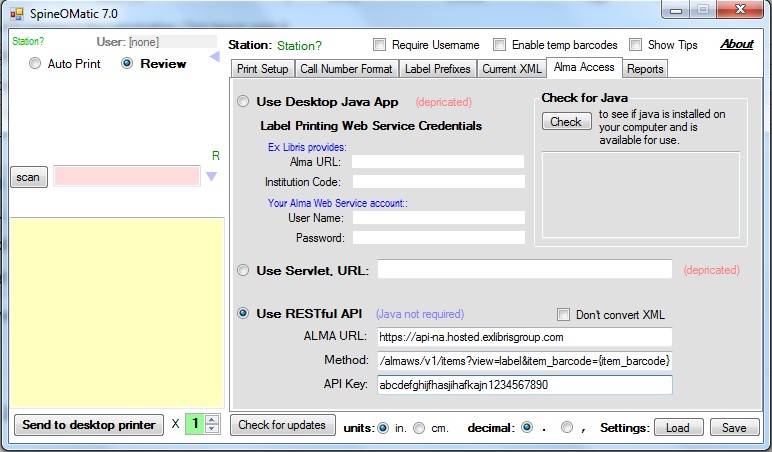Switch to the Print Setup tab
The width and height of the screenshot is (772, 452).
(x=262, y=69)
